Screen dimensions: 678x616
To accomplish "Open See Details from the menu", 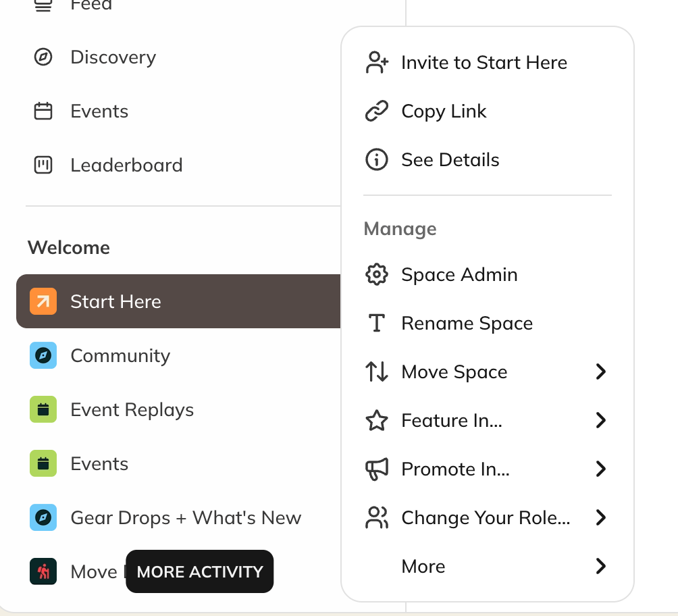I will 488,159.
